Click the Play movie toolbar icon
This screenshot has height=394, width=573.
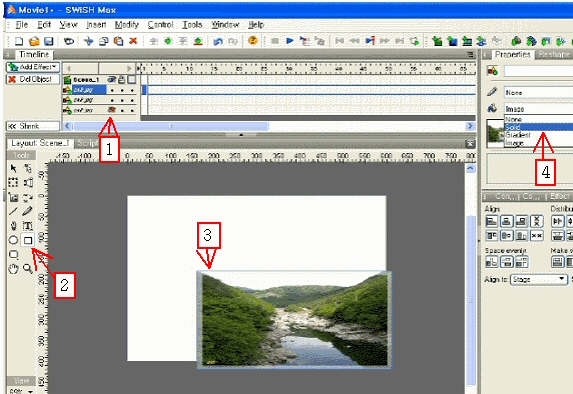(290, 41)
